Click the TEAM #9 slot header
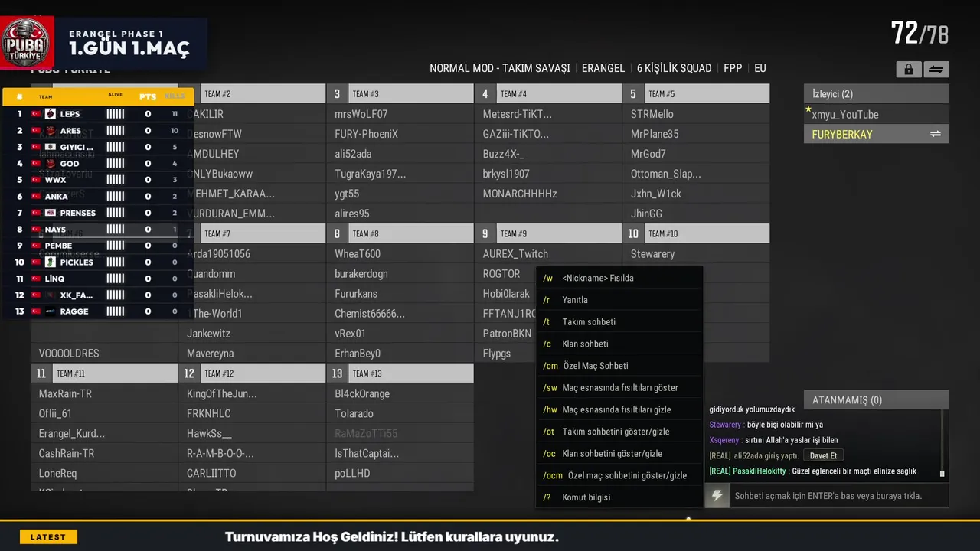The width and height of the screenshot is (980, 551). pyautogui.click(x=547, y=233)
